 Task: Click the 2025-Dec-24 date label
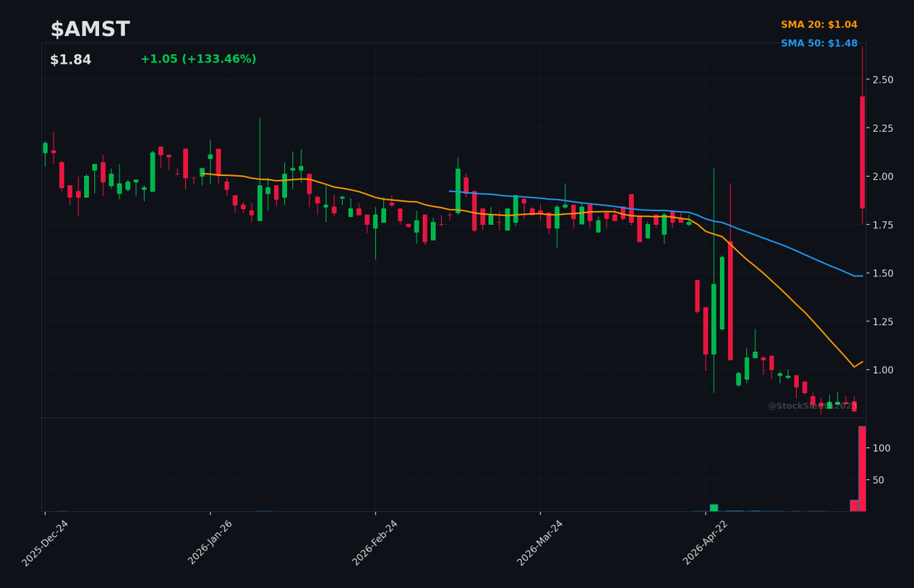point(45,543)
